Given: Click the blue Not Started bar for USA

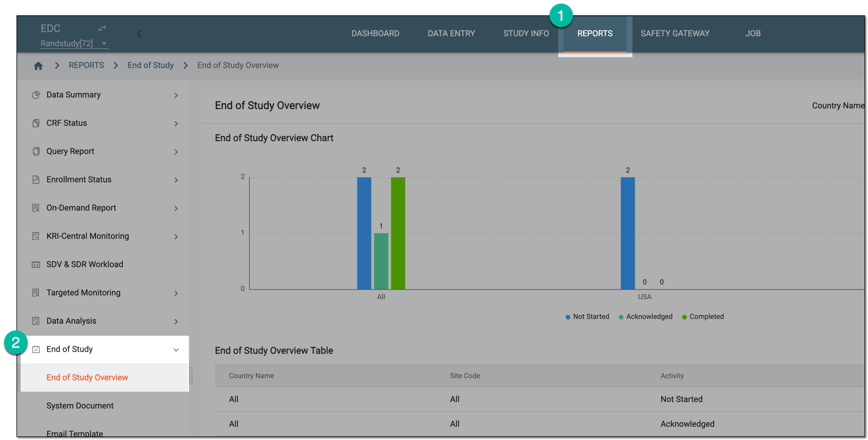Looking at the screenshot, I should click(x=627, y=233).
